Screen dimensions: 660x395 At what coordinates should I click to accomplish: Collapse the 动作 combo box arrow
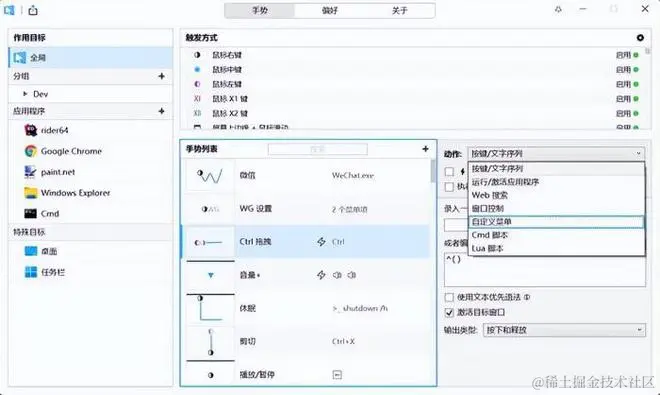pos(639,153)
